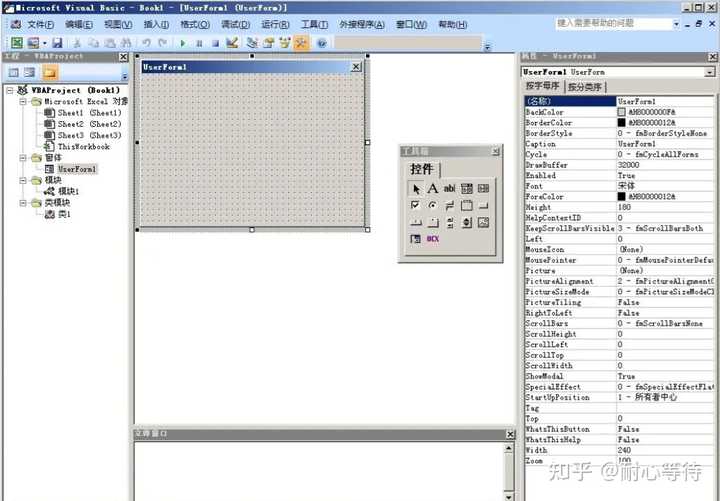Click the View Code icon in project panel
The height and width of the screenshot is (501, 720).
point(14,73)
